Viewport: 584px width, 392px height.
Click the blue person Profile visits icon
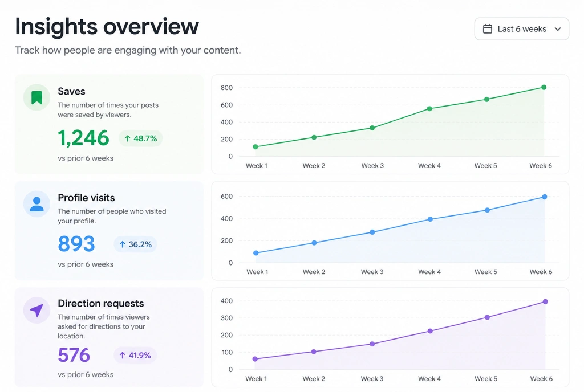[36, 204]
